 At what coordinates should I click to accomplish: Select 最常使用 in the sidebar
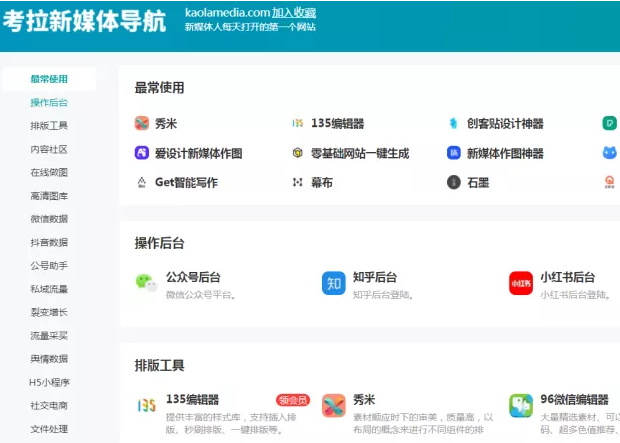coord(49,79)
